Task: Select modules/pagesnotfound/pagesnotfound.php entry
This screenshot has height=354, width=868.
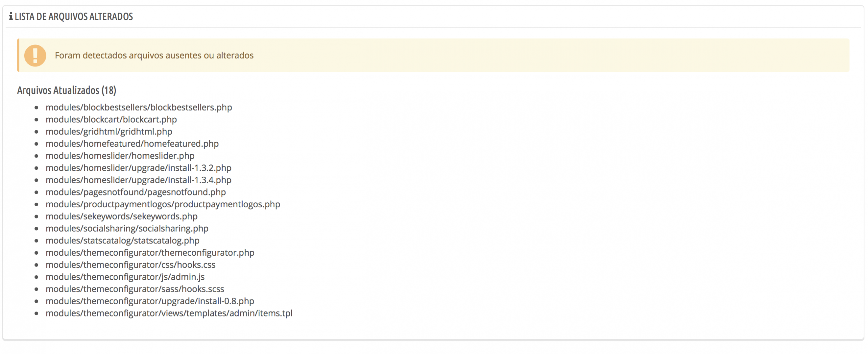Action: click(x=136, y=192)
